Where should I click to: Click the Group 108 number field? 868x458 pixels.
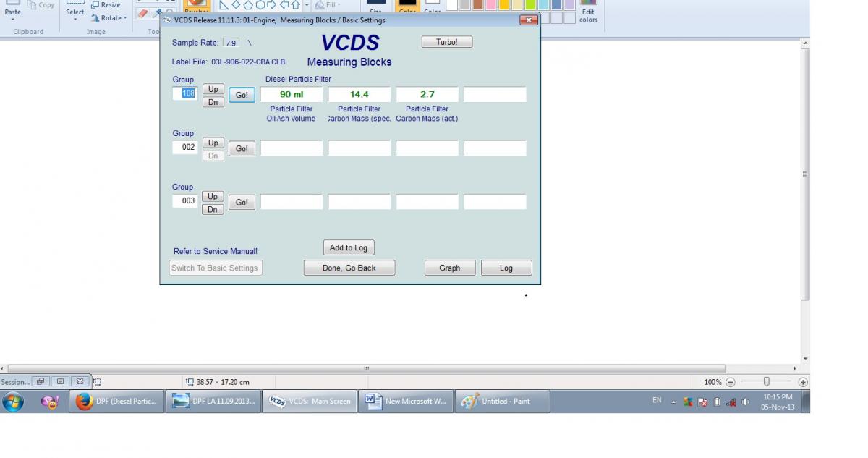pos(185,93)
